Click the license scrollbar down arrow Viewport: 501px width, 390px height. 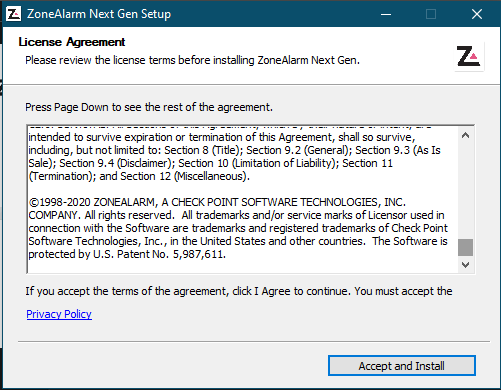[x=465, y=265]
